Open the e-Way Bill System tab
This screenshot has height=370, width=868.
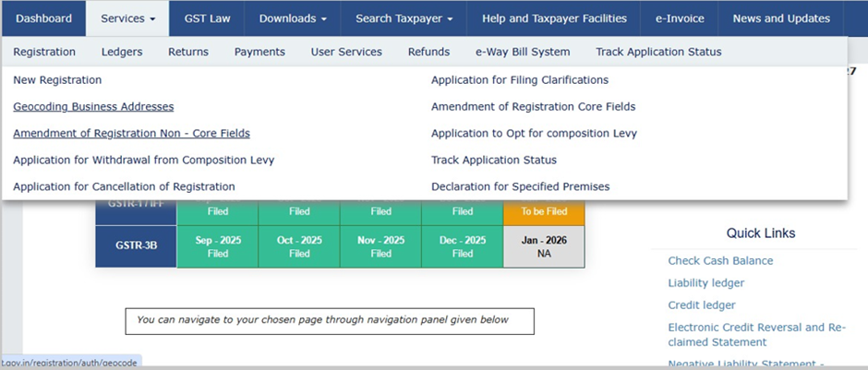coord(523,52)
